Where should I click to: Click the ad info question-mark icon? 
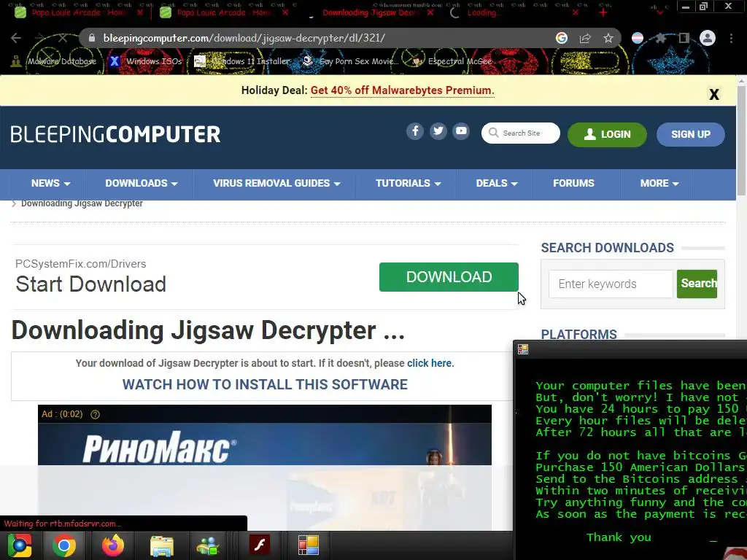coord(96,414)
